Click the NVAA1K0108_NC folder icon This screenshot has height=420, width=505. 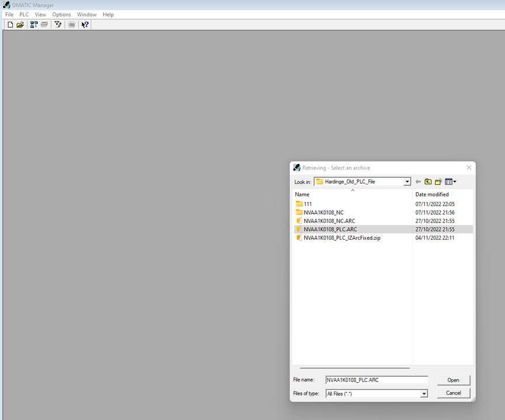point(299,212)
